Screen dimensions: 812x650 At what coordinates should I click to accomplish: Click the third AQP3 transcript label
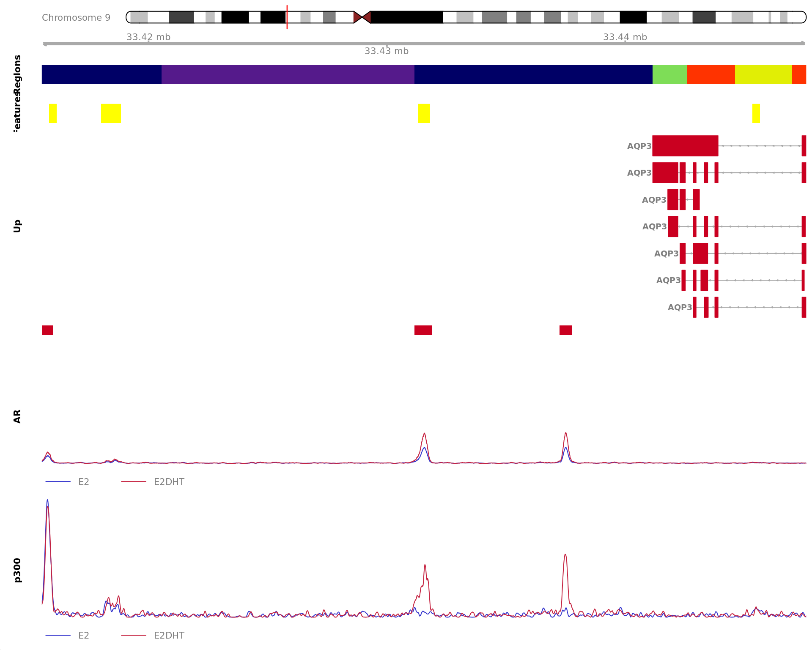(654, 200)
